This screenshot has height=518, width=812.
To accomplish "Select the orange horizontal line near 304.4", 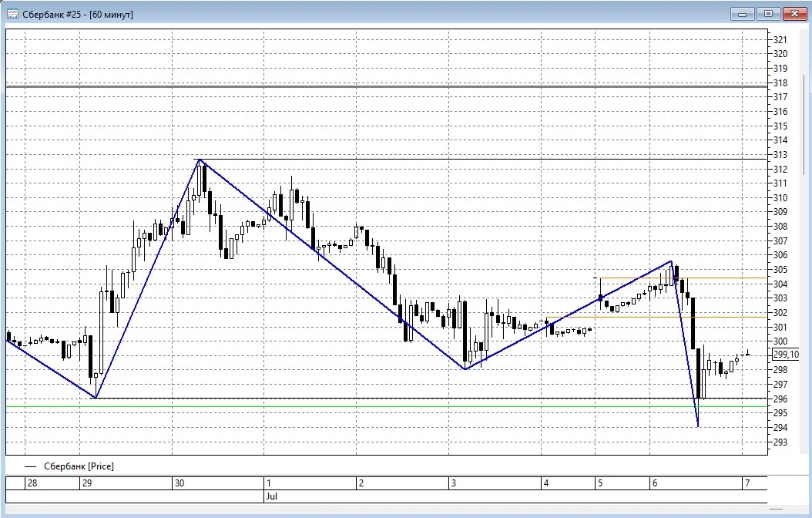I will [683, 278].
